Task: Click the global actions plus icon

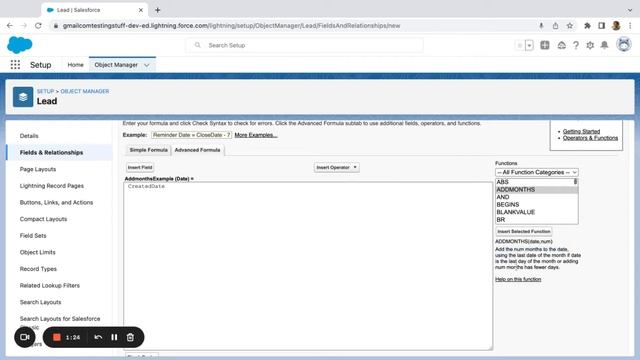Action: click(x=544, y=45)
